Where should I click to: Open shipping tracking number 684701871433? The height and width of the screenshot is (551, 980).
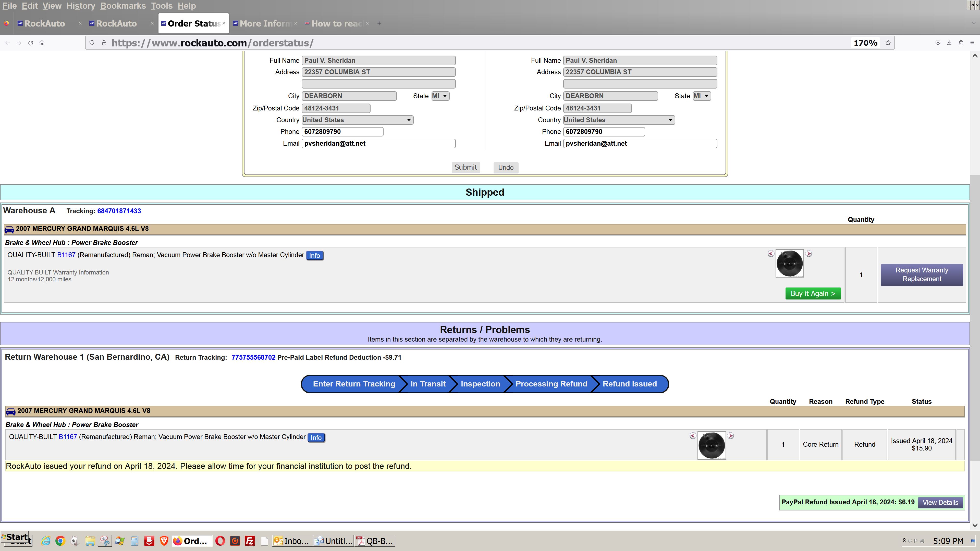(119, 211)
